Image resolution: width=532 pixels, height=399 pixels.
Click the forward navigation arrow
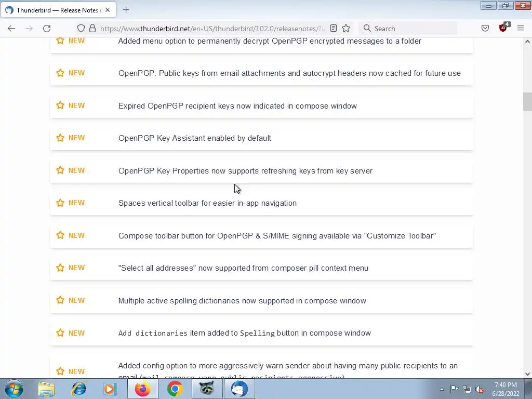point(29,29)
